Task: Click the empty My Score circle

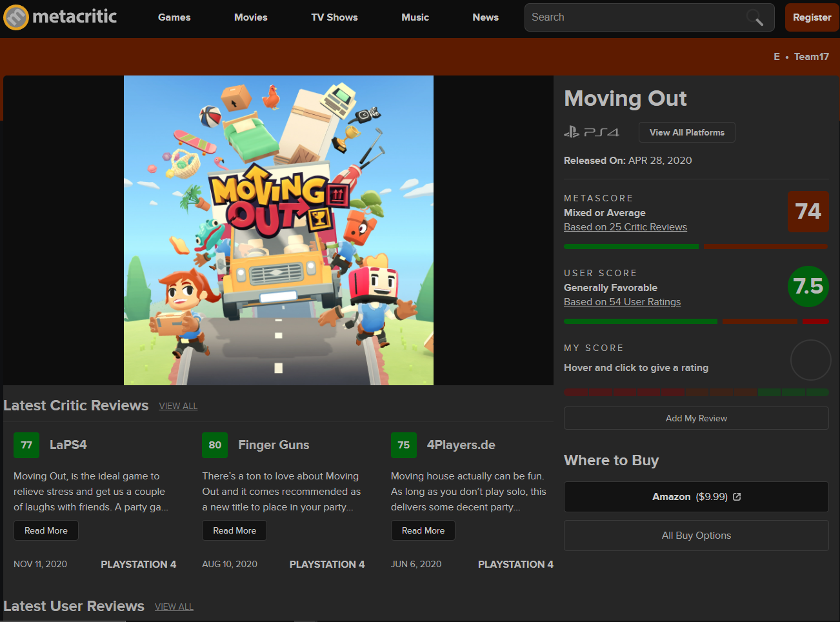Action: point(810,360)
